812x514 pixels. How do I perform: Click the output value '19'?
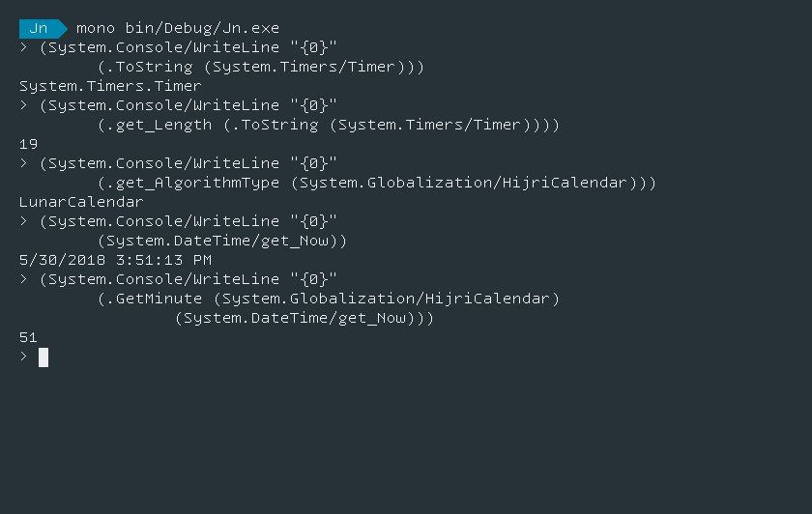coord(28,144)
